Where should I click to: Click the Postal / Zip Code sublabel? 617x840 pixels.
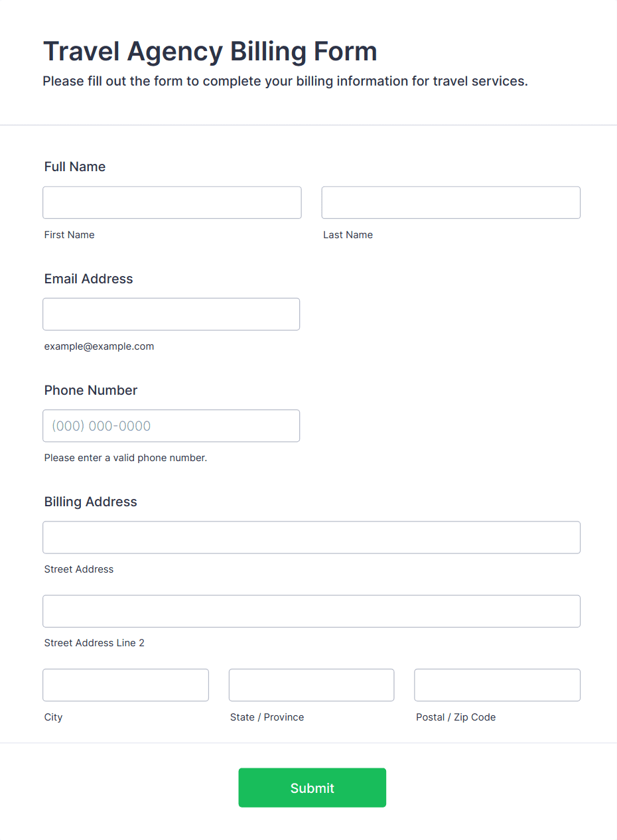[x=456, y=717]
